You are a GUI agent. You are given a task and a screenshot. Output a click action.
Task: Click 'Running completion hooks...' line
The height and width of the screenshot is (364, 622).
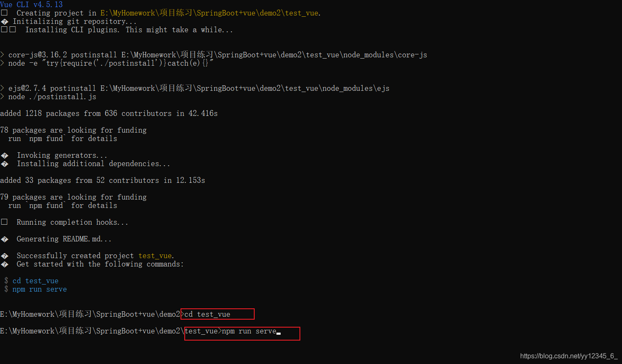coord(65,222)
